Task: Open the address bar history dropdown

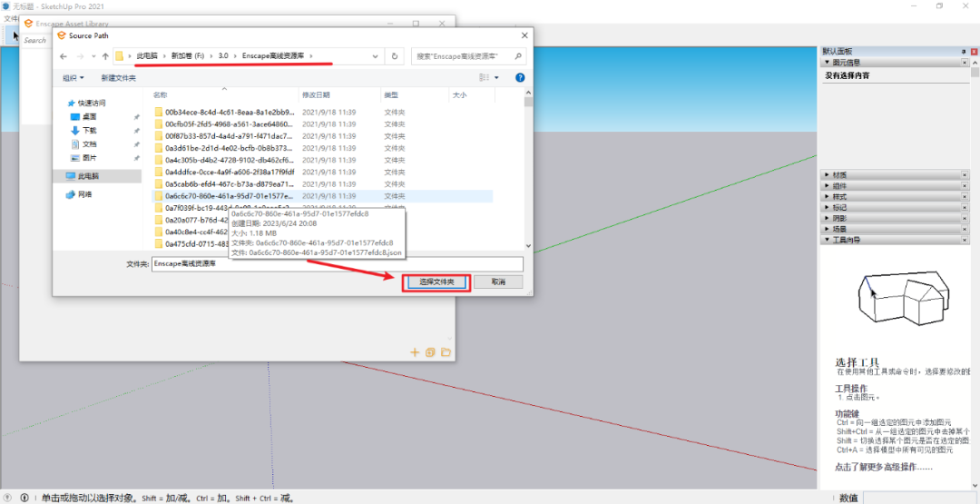Action: pyautogui.click(x=376, y=56)
